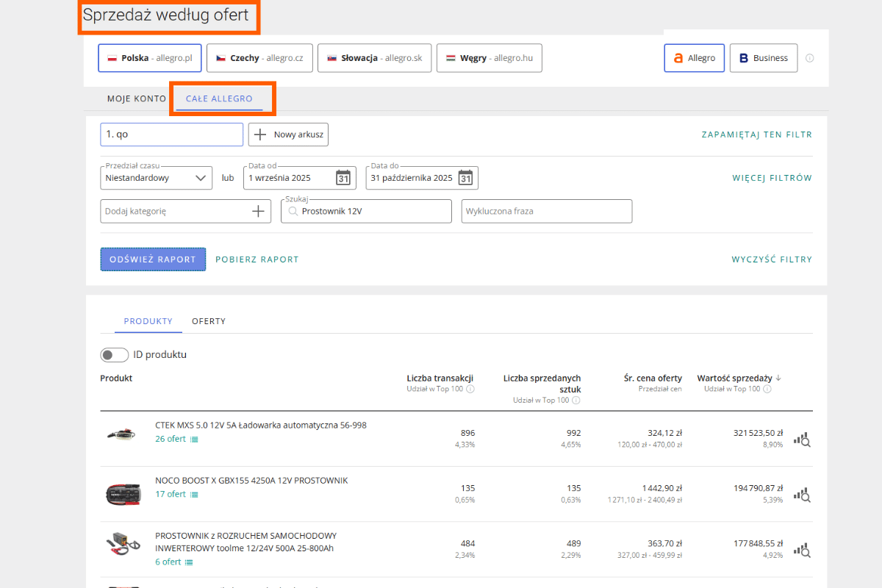Click list icon next to 26 ofert
The width and height of the screenshot is (882, 588).
[194, 440]
